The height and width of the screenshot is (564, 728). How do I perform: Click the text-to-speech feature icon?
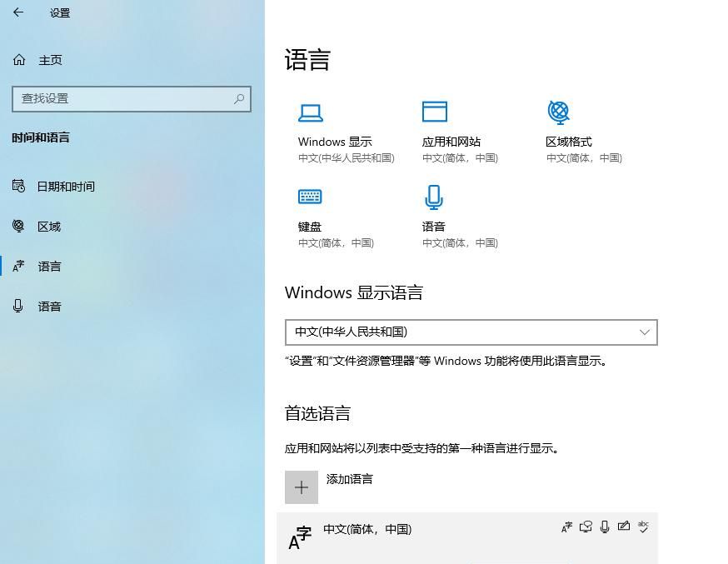[x=586, y=527]
